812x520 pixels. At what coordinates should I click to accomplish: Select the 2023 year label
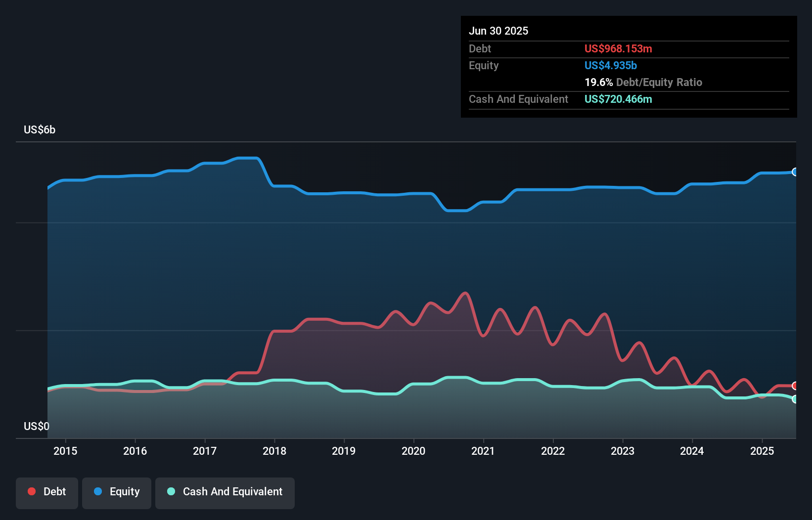tap(623, 451)
